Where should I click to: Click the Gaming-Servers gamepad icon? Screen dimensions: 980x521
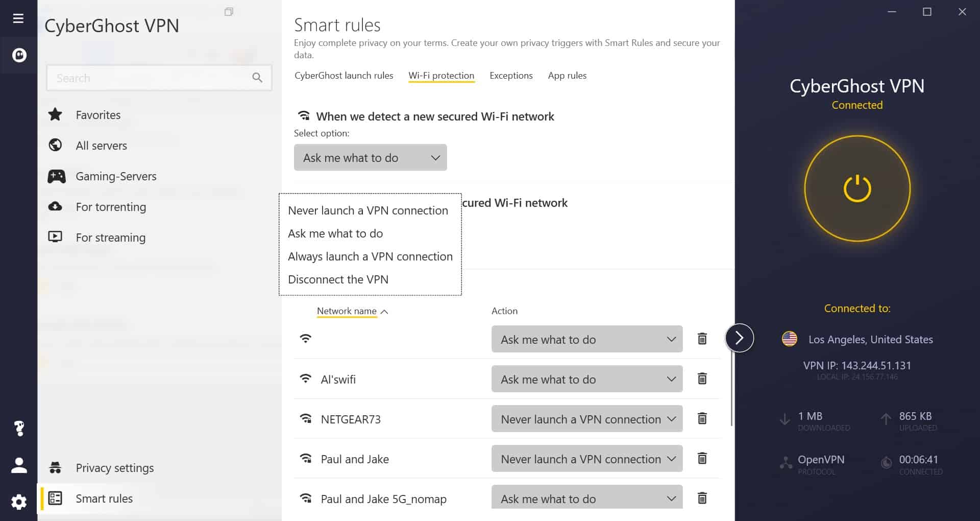coord(56,176)
